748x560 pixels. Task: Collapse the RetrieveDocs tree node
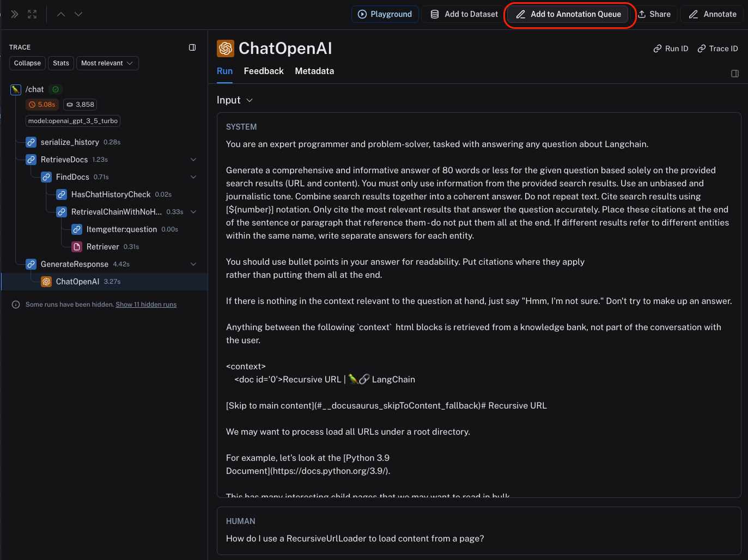point(193,160)
